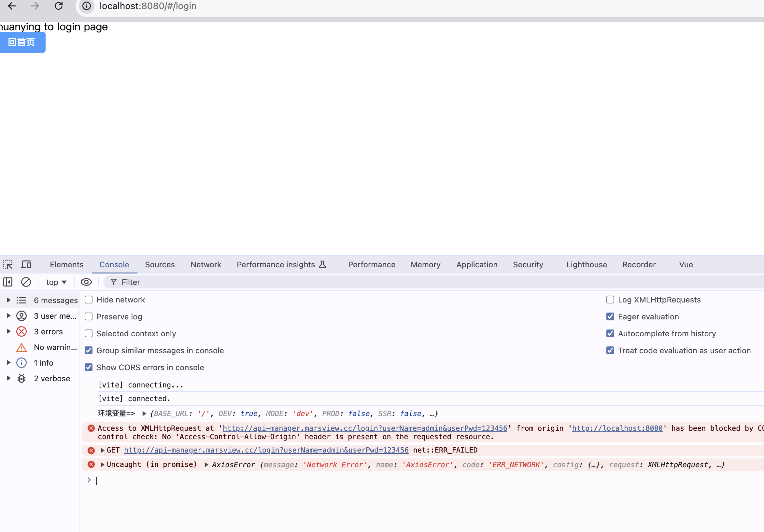Click the user messages person icon
This screenshot has width=764, height=532.
tap(21, 316)
